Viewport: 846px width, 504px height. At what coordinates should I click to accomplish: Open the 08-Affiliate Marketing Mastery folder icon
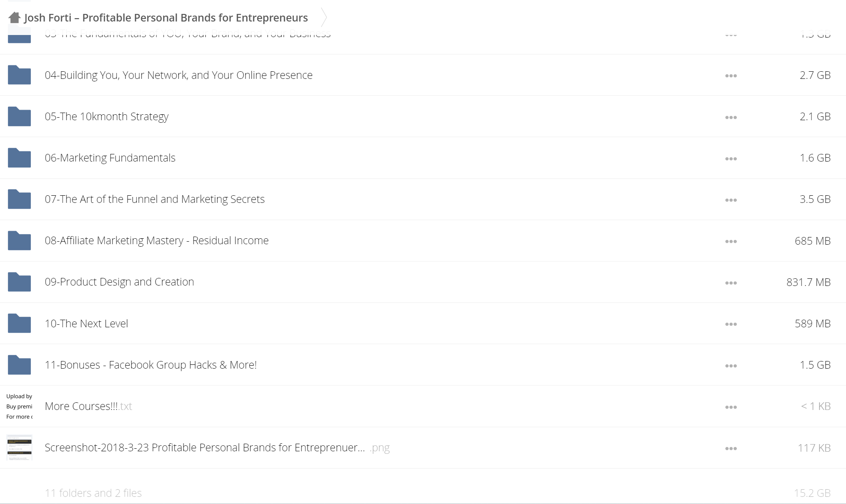19,240
